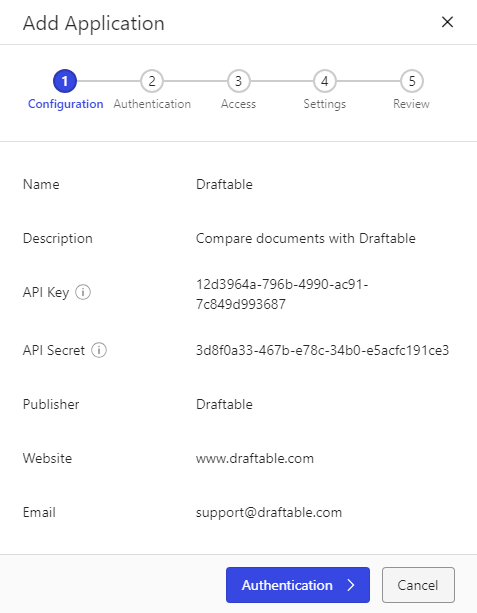Click the Cancel button
The height and width of the screenshot is (613, 477).
pyautogui.click(x=418, y=585)
